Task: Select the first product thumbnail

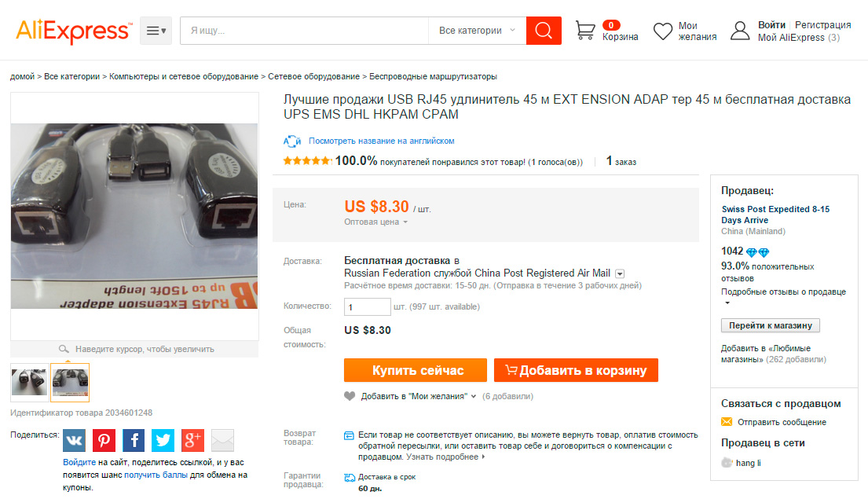Action: (29, 382)
